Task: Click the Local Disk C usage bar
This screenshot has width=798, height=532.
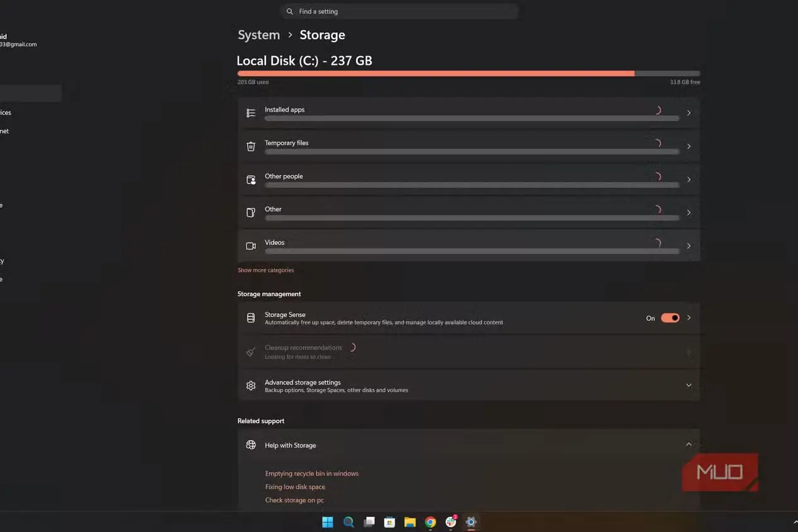Action: coord(468,74)
